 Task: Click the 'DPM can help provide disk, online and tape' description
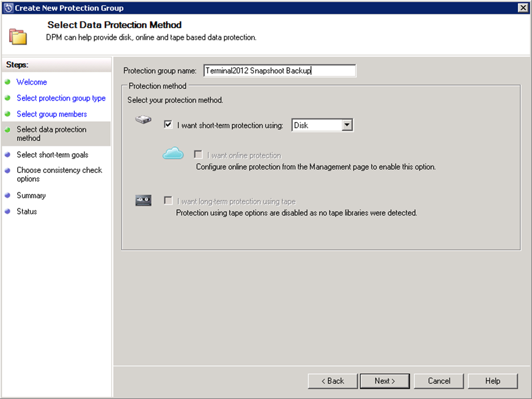[151, 37]
